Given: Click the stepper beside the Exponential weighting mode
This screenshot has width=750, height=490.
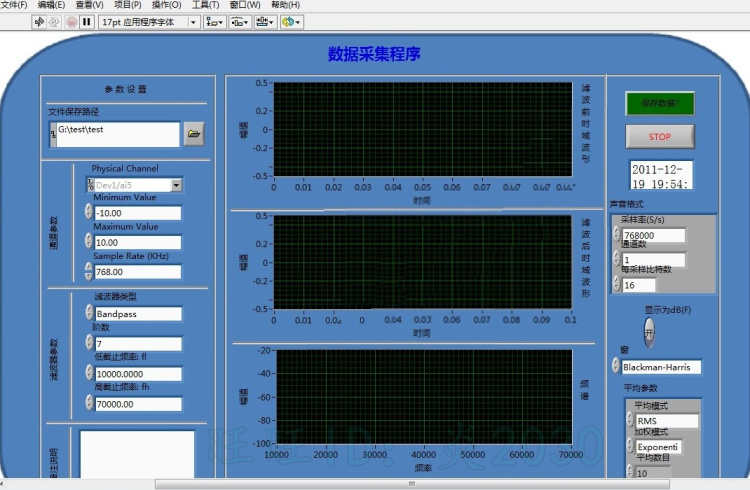Looking at the screenshot, I should [x=630, y=445].
